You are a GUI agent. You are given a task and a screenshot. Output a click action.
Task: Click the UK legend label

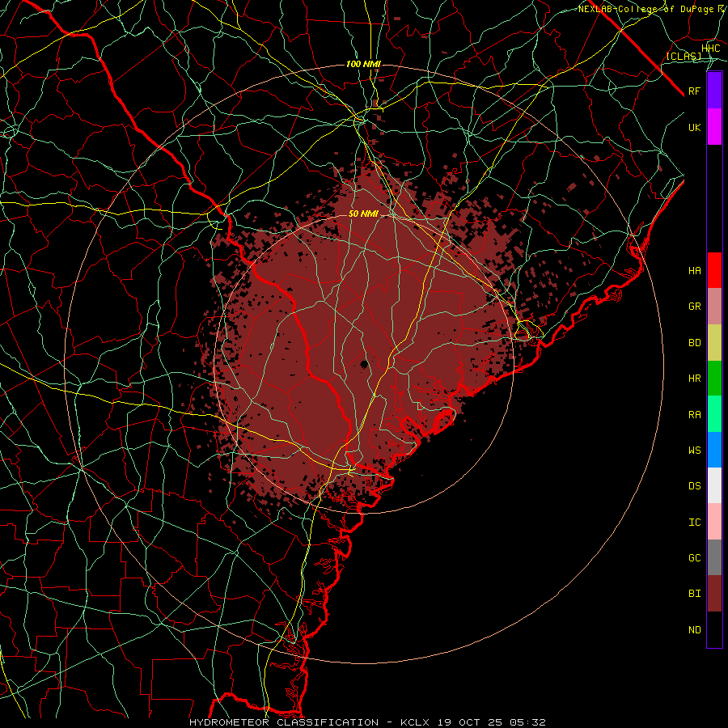tap(695, 128)
